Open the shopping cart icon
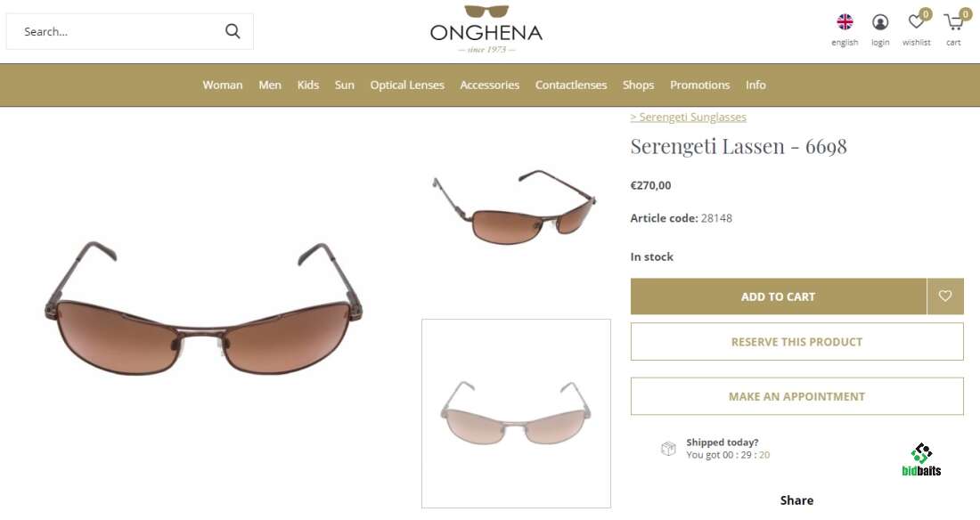Screen dimensions: 980x520 click(954, 22)
